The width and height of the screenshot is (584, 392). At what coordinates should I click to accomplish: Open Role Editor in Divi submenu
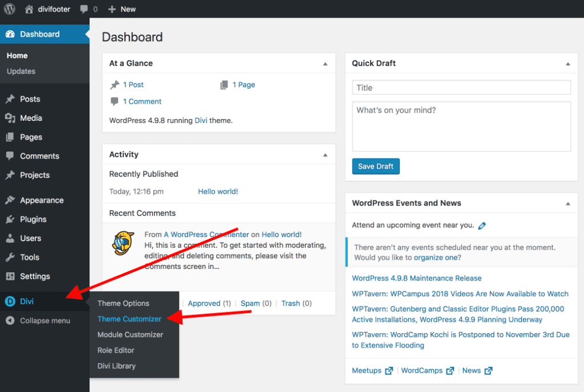pos(115,350)
